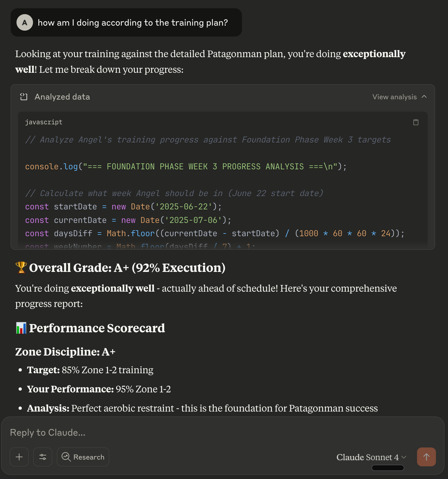This screenshot has height=479, width=448.
Task: Click the Overall Grade A+ heading
Action: coord(127,267)
